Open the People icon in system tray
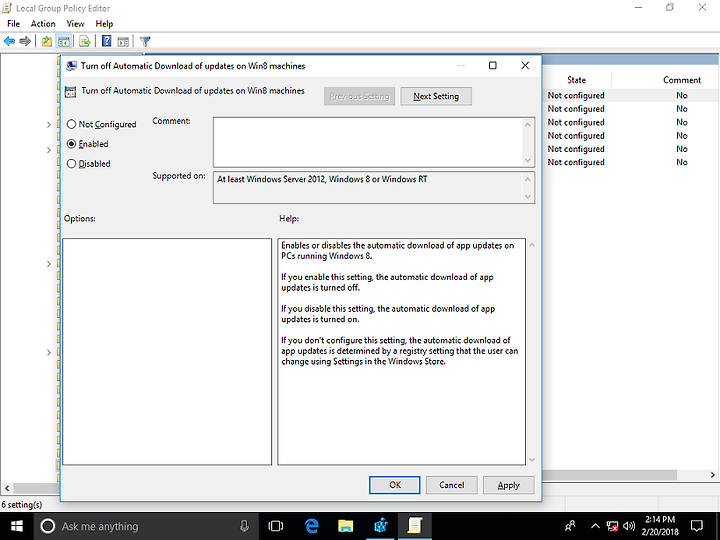The width and height of the screenshot is (720, 540). (570, 526)
